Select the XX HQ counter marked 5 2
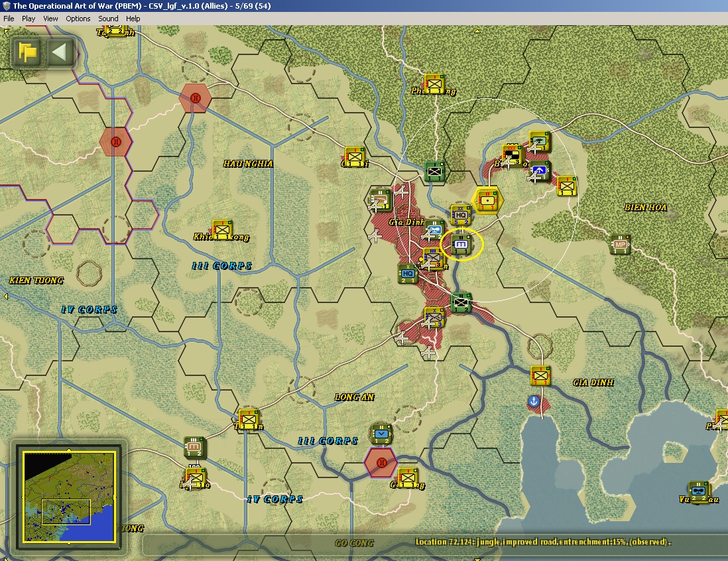This screenshot has height=561, width=728. (461, 215)
